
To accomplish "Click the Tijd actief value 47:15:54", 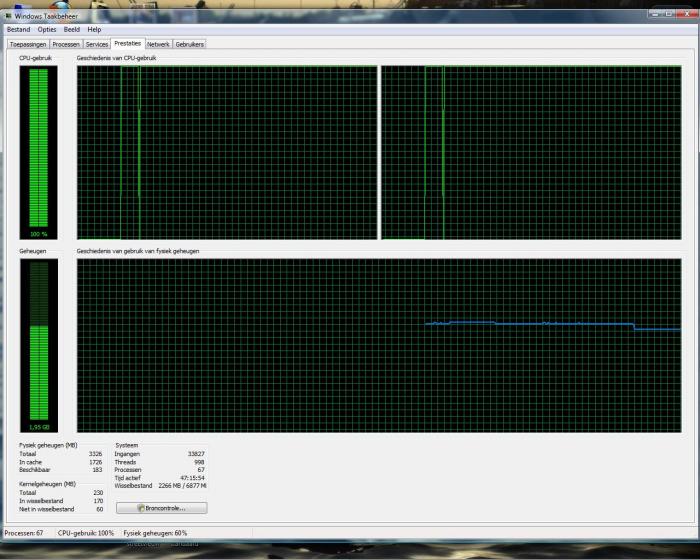I will [192, 478].
